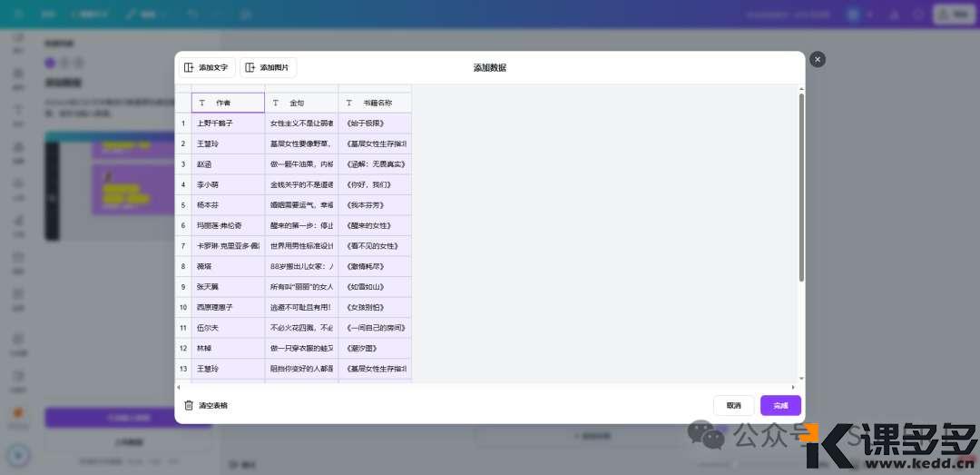Image resolution: width=980 pixels, height=475 pixels.
Task: Click the left arrow of horizontal scrollbar
Action: click(179, 387)
